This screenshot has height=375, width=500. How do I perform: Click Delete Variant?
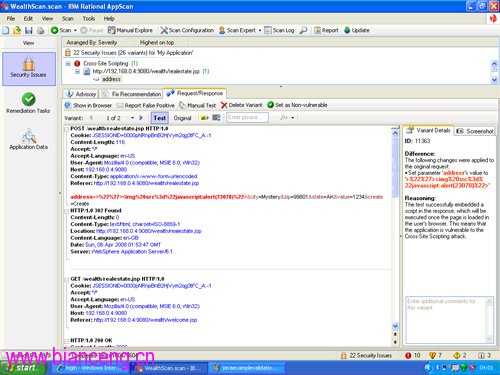point(242,105)
